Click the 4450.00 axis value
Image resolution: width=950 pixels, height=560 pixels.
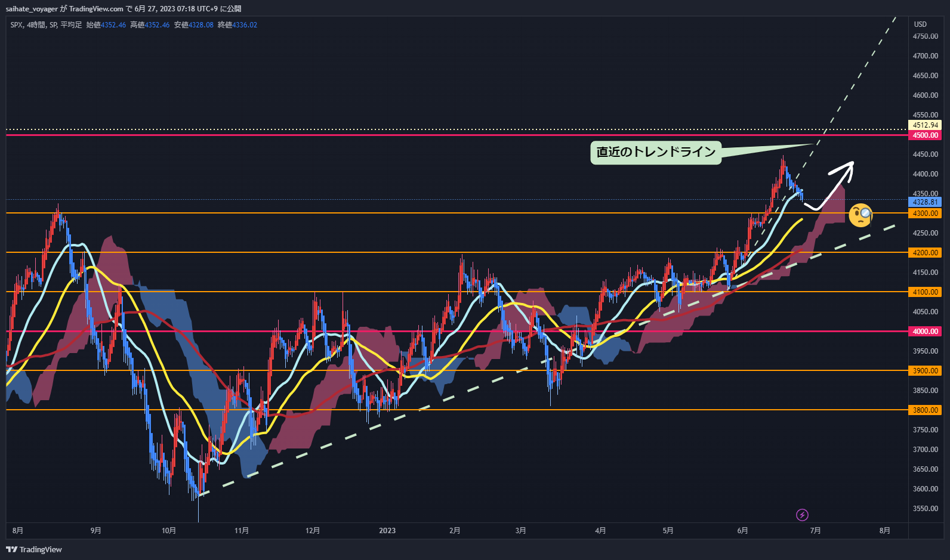926,154
